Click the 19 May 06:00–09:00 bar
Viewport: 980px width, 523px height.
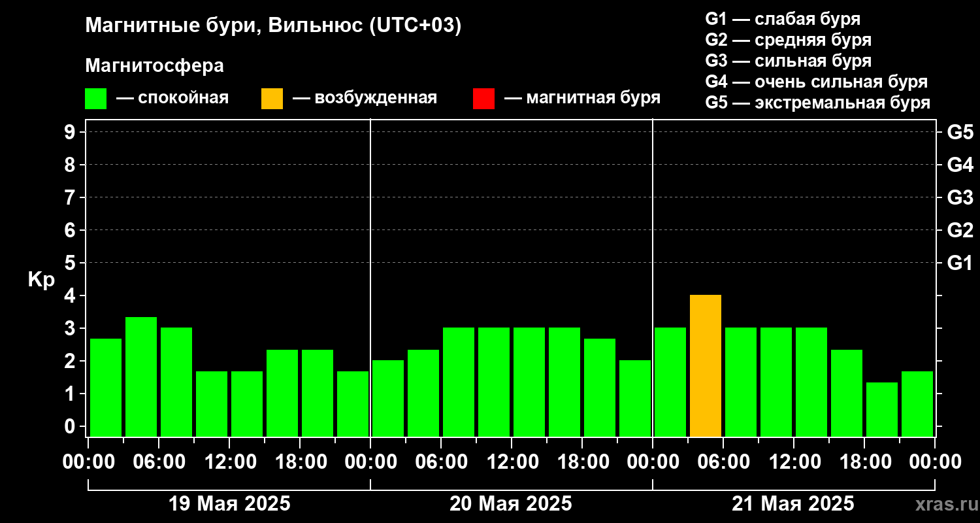pyautogui.click(x=176, y=382)
